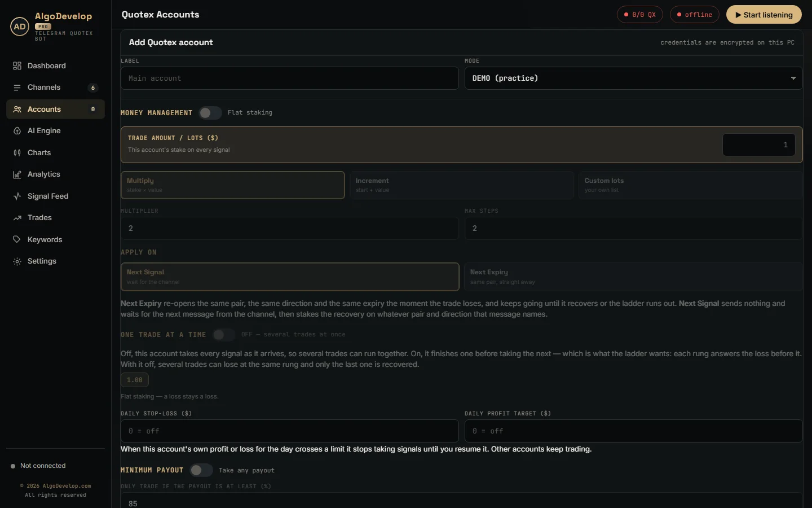Navigate to Trades page

point(55,218)
